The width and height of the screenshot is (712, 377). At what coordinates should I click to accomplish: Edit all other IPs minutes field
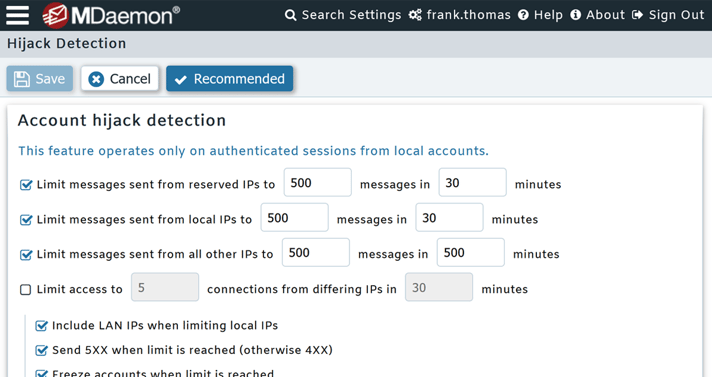pyautogui.click(x=470, y=252)
